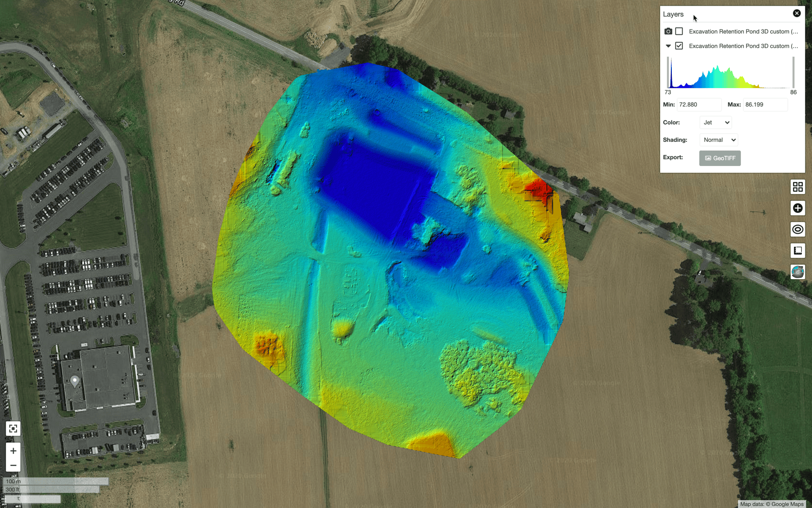Open the Color dropdown set to Jet

(x=715, y=122)
